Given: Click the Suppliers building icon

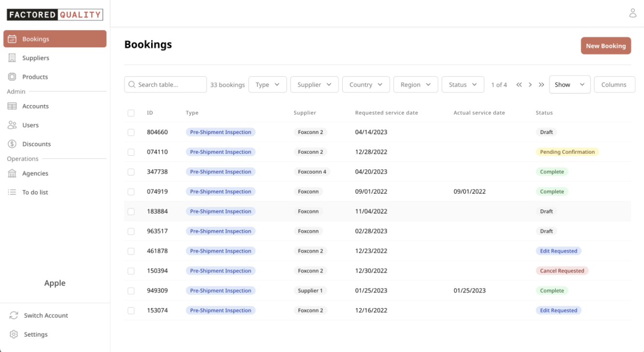Looking at the screenshot, I should coord(13,58).
